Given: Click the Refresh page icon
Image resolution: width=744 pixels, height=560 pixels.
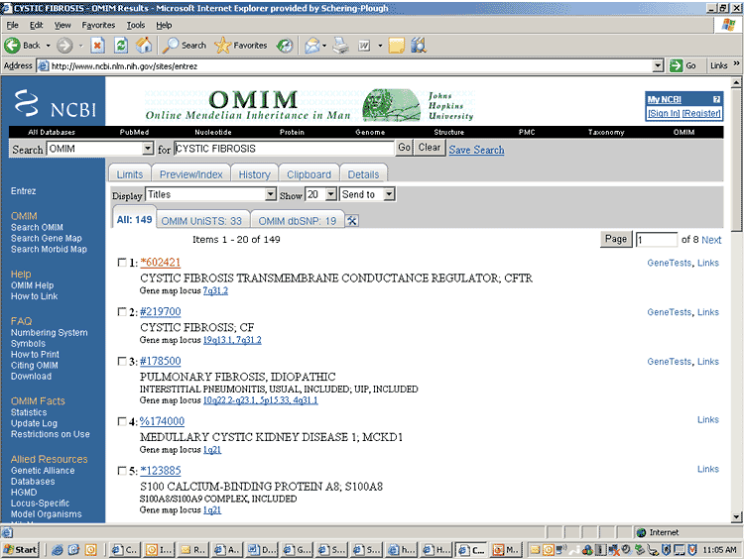Looking at the screenshot, I should click(x=121, y=46).
